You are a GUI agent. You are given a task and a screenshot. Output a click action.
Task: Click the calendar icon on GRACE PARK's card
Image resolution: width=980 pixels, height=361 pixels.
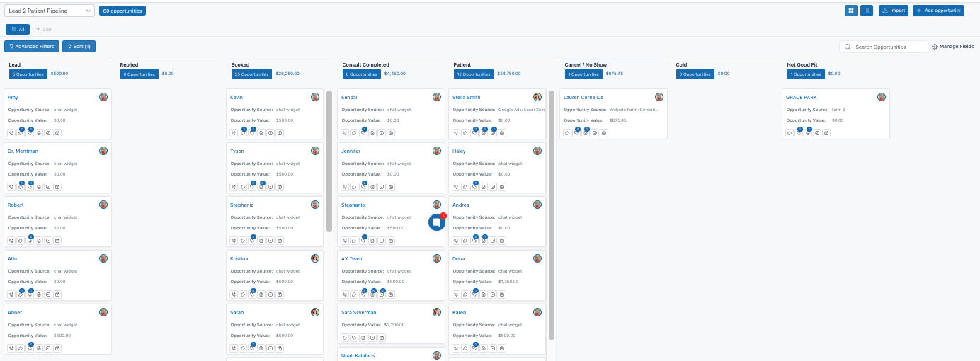826,133
